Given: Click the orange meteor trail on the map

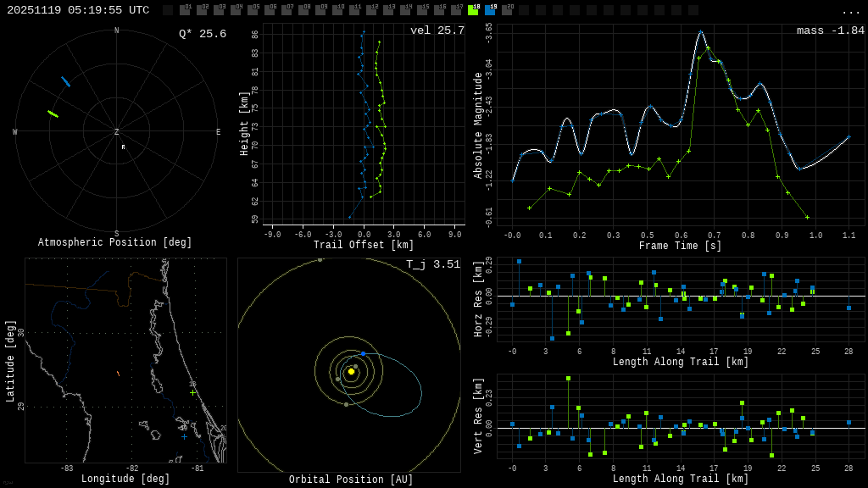Looking at the screenshot, I should coord(118,373).
